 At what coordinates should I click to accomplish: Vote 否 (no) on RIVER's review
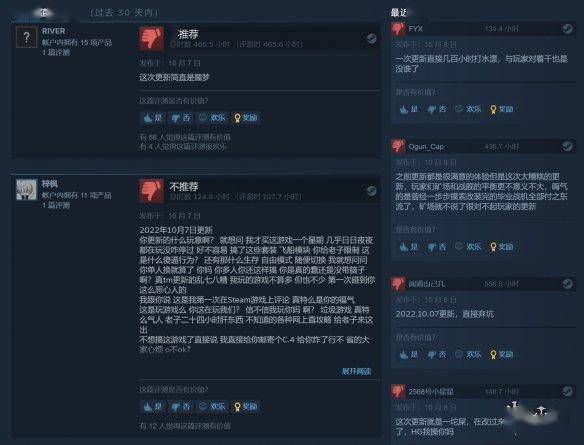click(x=181, y=118)
